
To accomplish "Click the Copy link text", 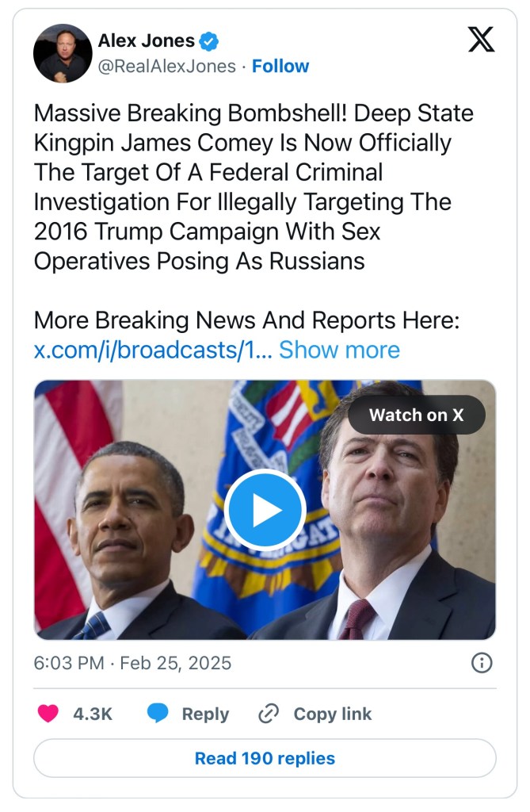I will click(332, 714).
